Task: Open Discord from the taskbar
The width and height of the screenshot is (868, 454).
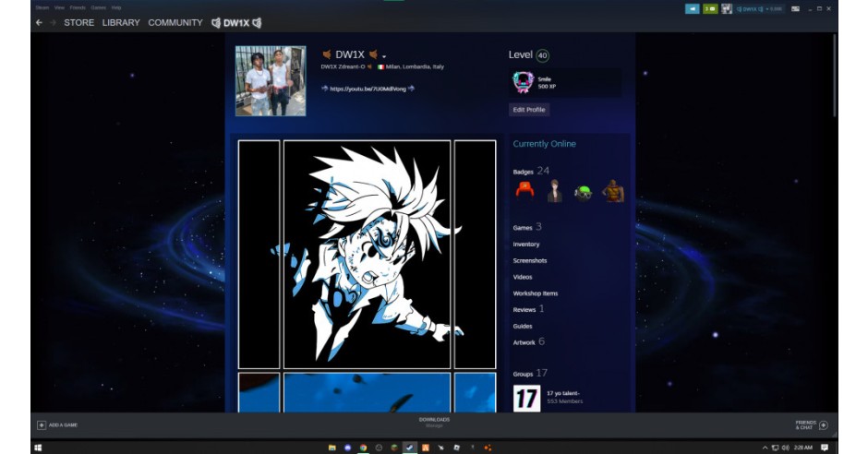Action: pos(347,448)
